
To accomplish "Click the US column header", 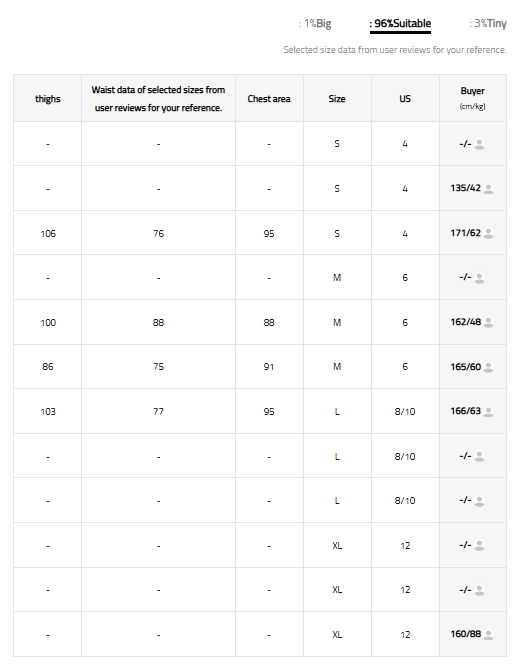I will pyautogui.click(x=405, y=98).
